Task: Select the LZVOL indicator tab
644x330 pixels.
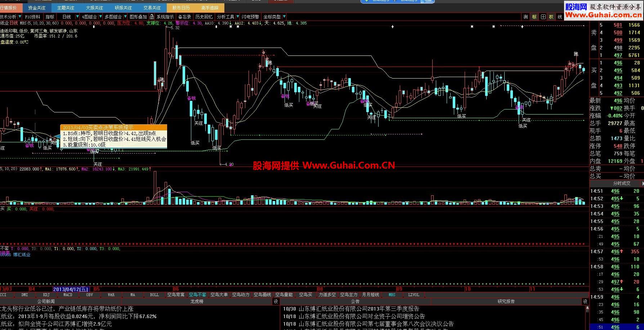Action: tap(413, 295)
